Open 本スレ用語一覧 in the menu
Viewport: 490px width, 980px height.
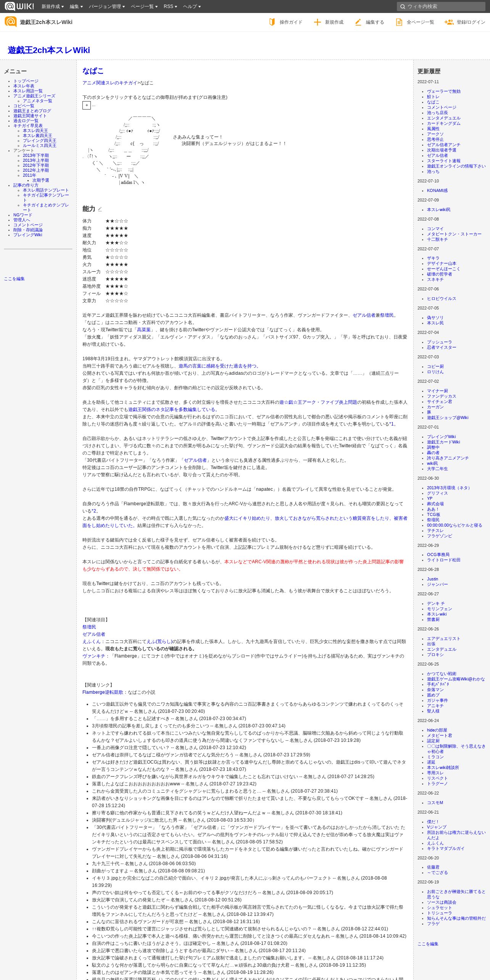pyautogui.click(x=28, y=91)
